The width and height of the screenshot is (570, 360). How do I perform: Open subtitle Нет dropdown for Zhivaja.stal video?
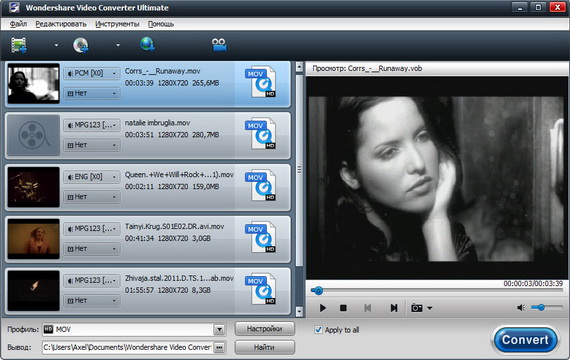[x=92, y=301]
